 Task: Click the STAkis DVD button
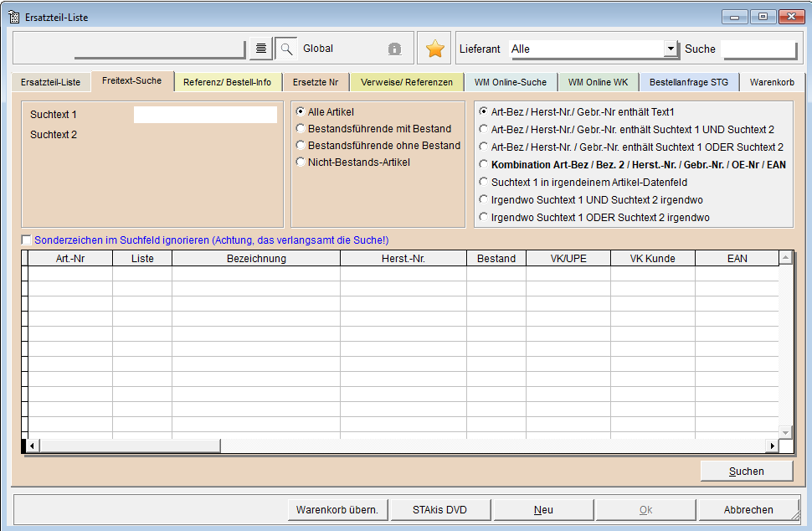[439, 510]
